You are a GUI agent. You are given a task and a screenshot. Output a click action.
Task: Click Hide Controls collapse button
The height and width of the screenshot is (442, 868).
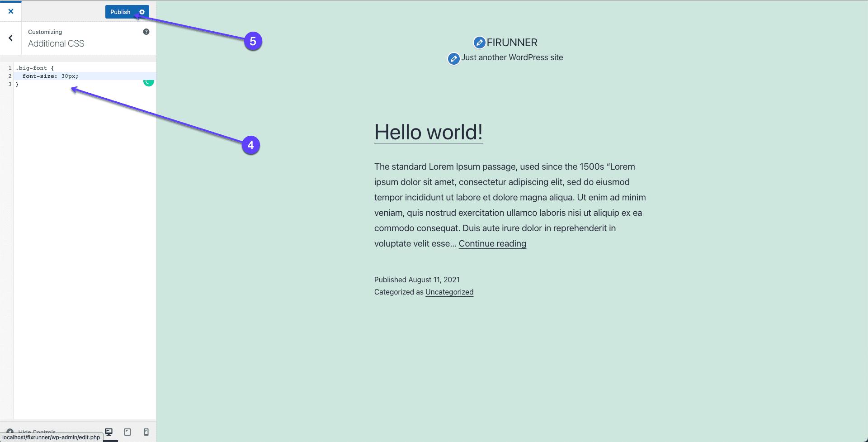[31, 432]
